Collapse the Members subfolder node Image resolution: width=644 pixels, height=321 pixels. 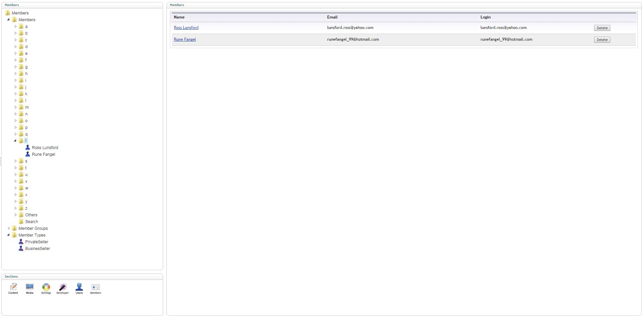coord(8,20)
